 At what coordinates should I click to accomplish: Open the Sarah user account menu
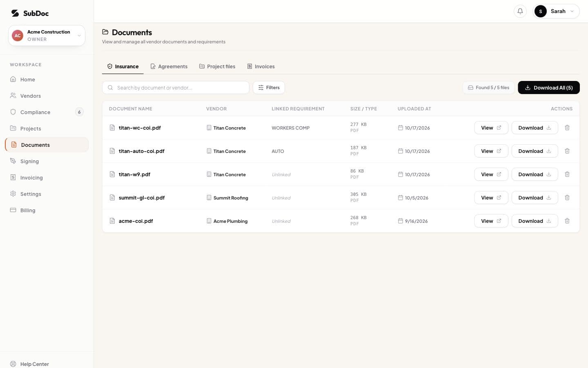click(x=556, y=11)
